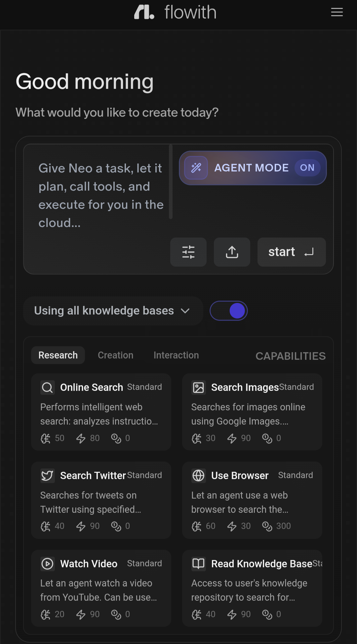Select the Research tab
The image size is (357, 644).
[x=58, y=355]
